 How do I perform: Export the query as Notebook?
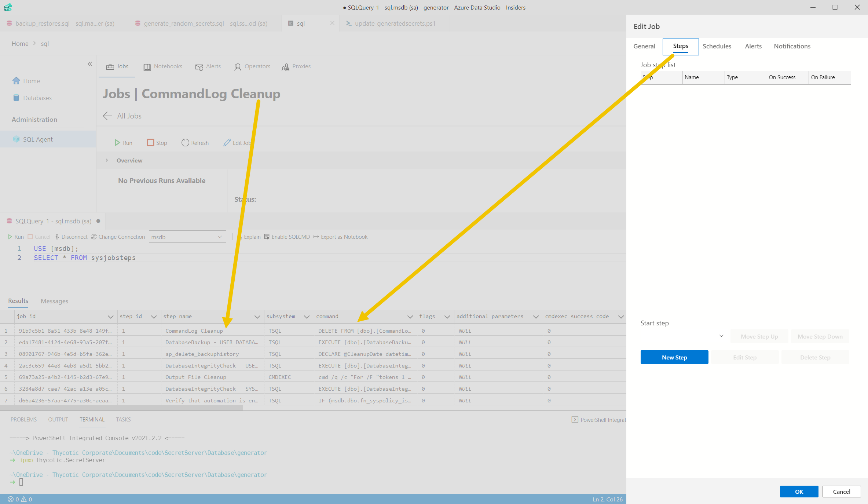(340, 237)
